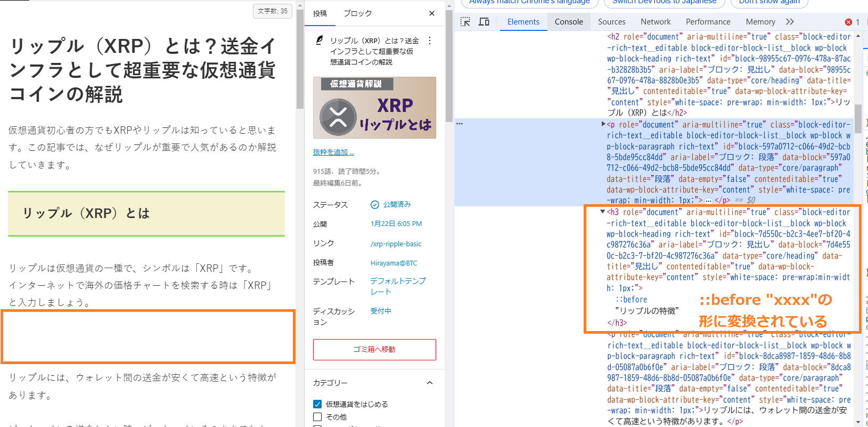868x427 pixels.
Task: Select the post title heading in editor
Action: click(143, 70)
